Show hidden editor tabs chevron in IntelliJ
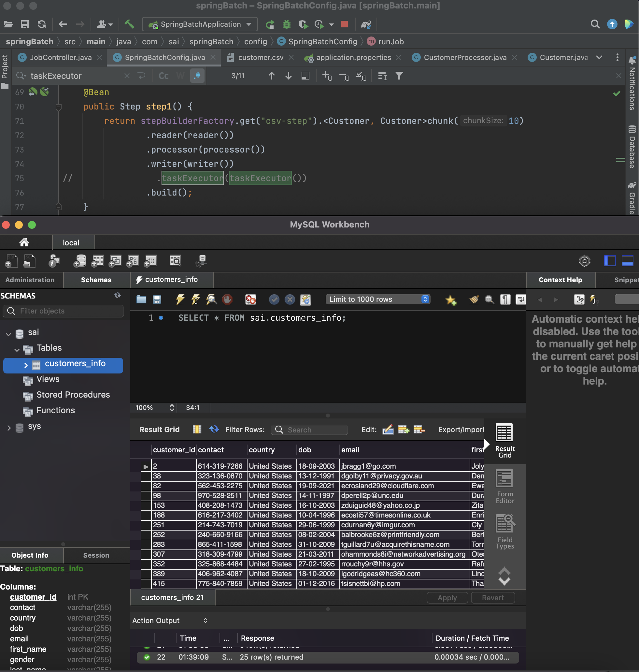The image size is (639, 672). pyautogui.click(x=599, y=57)
